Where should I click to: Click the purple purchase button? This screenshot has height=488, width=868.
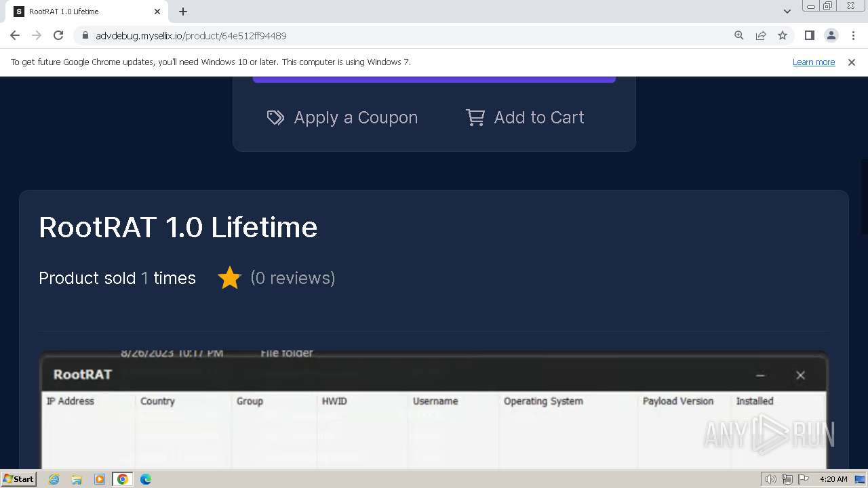[x=434, y=79]
